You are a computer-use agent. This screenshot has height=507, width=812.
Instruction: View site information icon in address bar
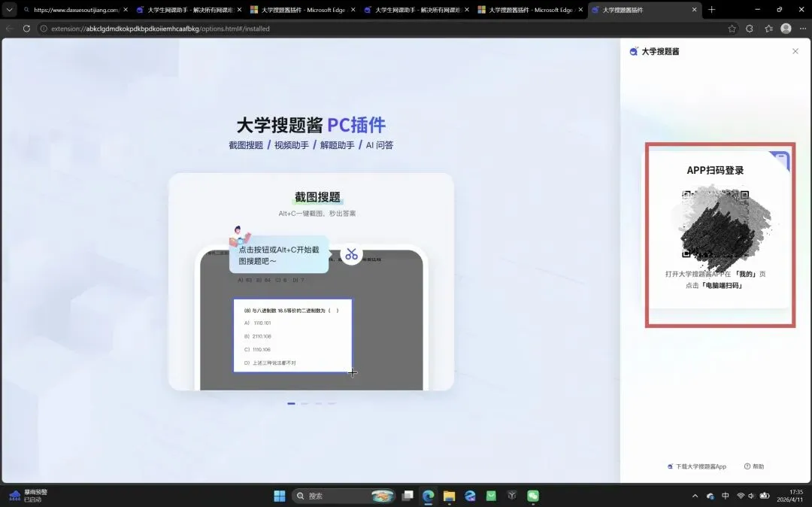(x=44, y=29)
